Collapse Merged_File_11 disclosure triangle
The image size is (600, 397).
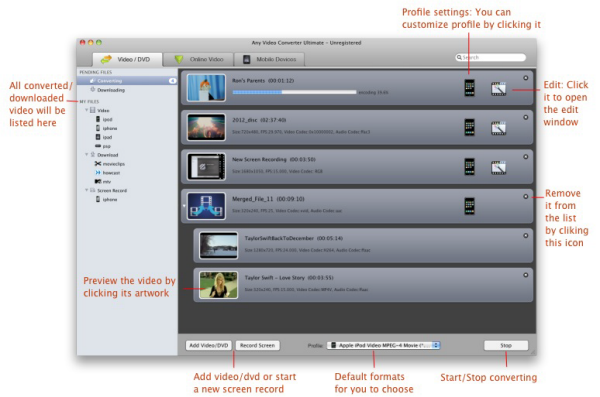[x=184, y=206]
